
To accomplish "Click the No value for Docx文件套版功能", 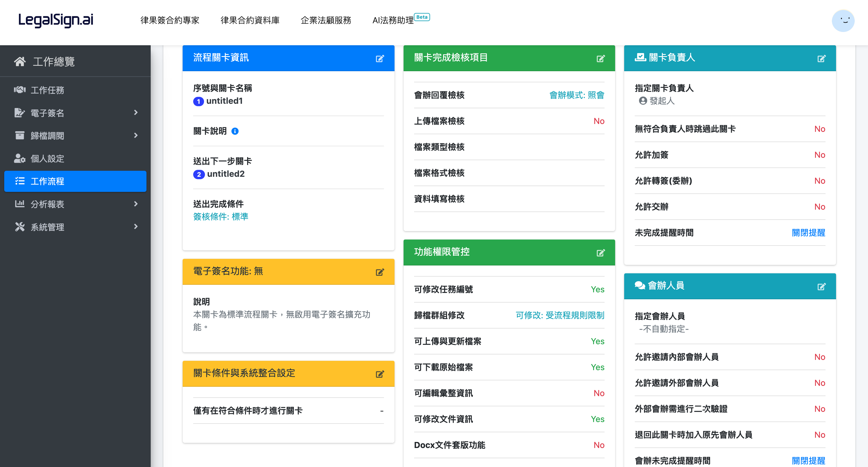I will pos(599,445).
